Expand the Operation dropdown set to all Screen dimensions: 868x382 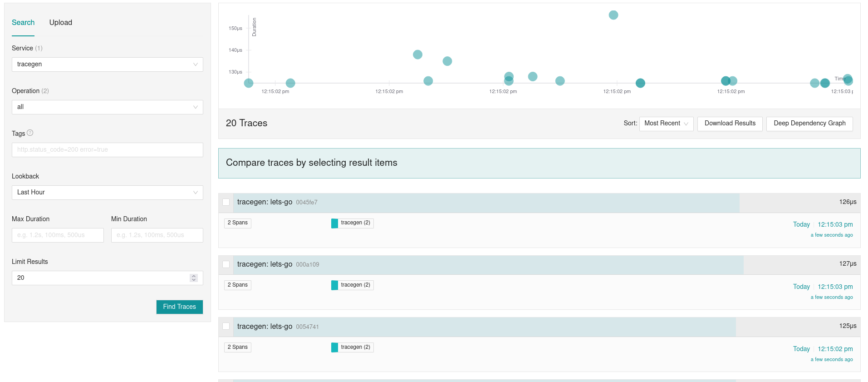coord(107,107)
